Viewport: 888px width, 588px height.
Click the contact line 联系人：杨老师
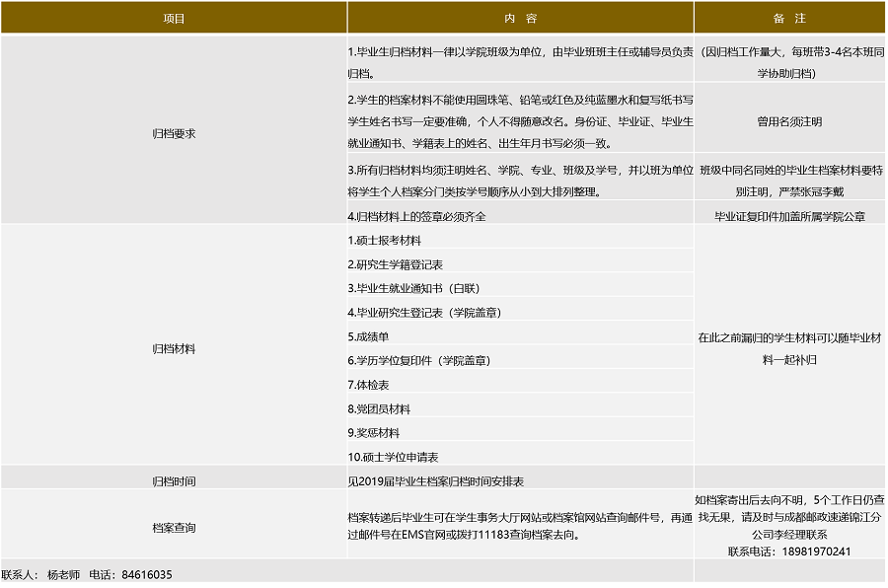pyautogui.click(x=40, y=575)
